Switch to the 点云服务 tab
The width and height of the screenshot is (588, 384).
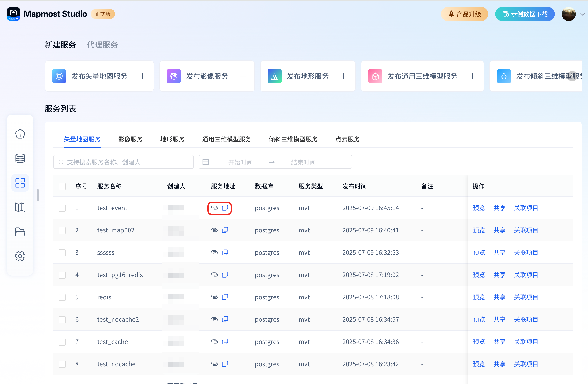(x=347, y=140)
